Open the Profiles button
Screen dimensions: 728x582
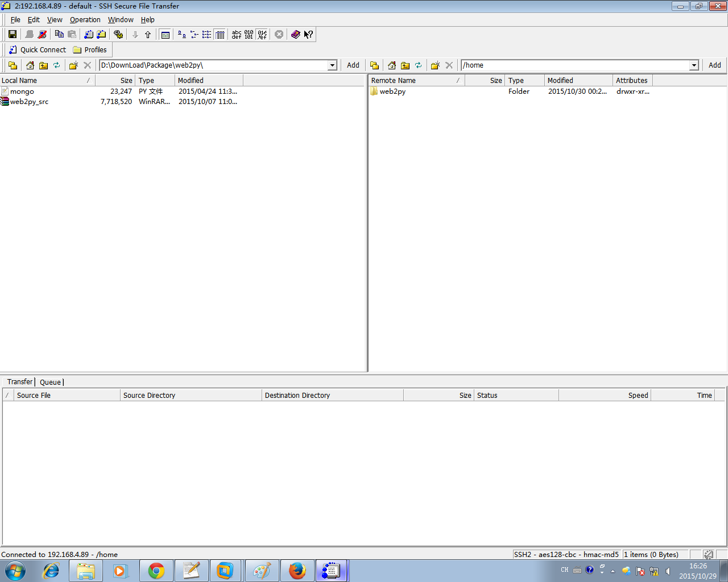tap(90, 50)
